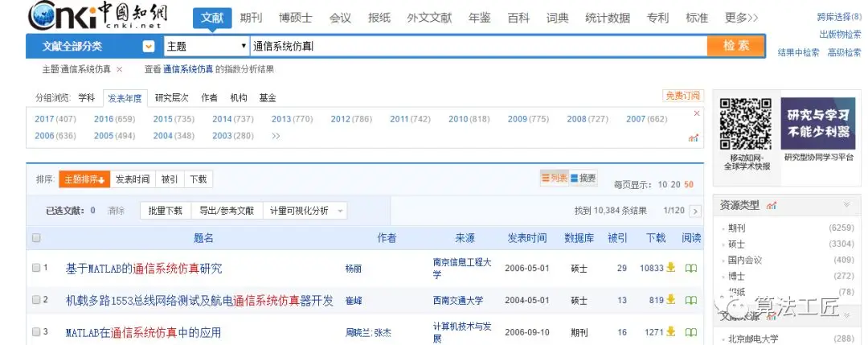Collapse the 资源类型 panel
868x345 pixels.
point(846,205)
